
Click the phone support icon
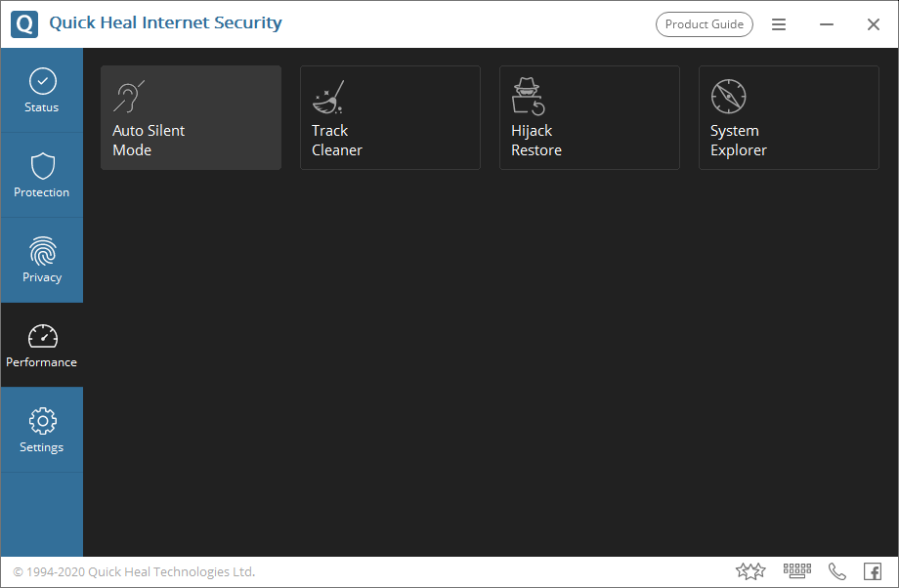[x=837, y=571]
